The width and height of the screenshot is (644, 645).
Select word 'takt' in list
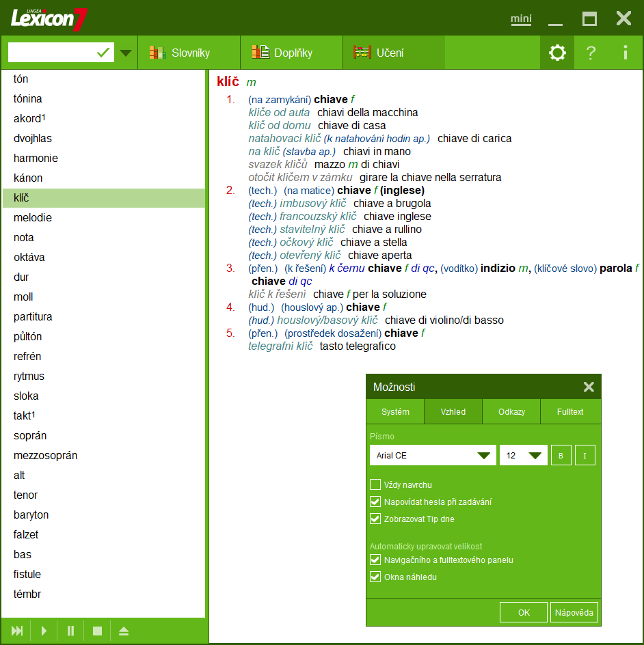pyautogui.click(x=104, y=415)
